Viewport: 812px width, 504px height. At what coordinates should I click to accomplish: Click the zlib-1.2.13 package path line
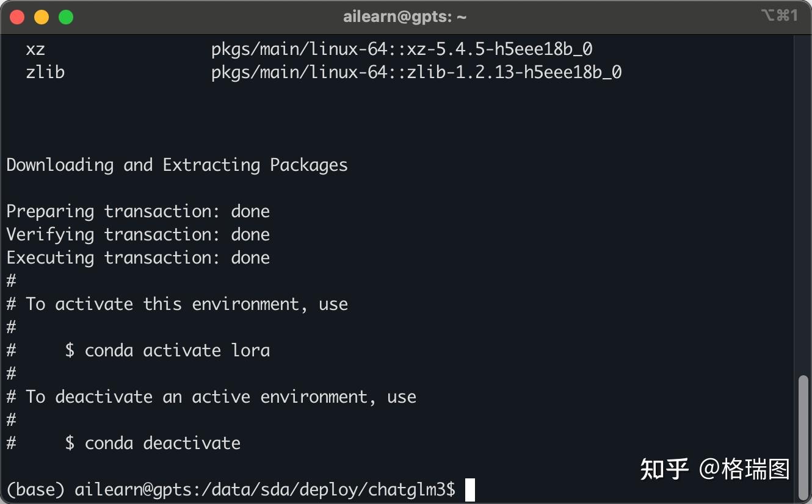coord(416,73)
